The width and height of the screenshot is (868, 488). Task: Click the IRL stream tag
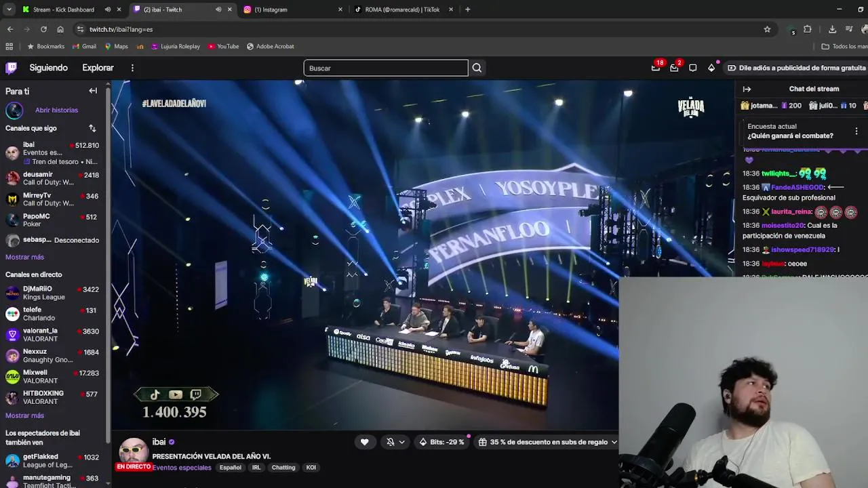(256, 467)
